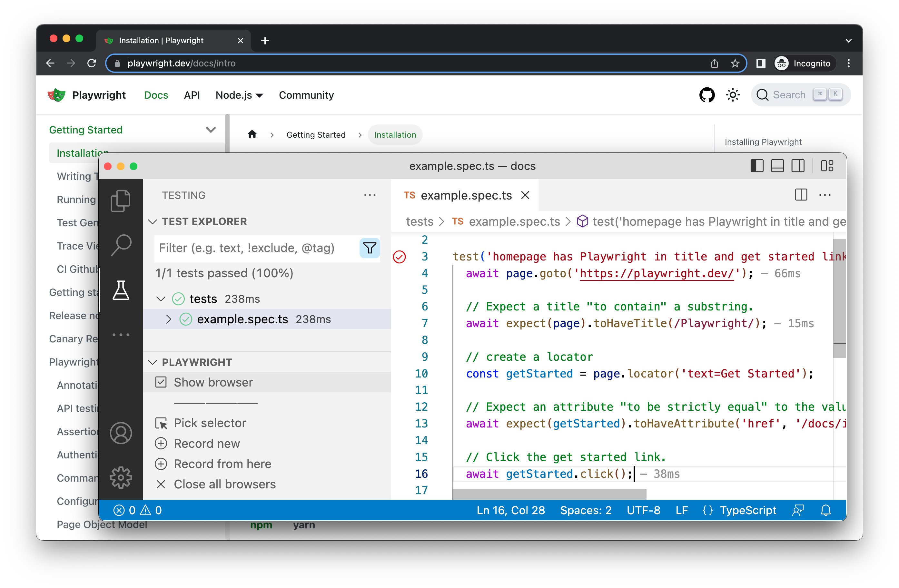Select the Search icon in activity bar
Image resolution: width=899 pixels, height=588 pixels.
121,245
